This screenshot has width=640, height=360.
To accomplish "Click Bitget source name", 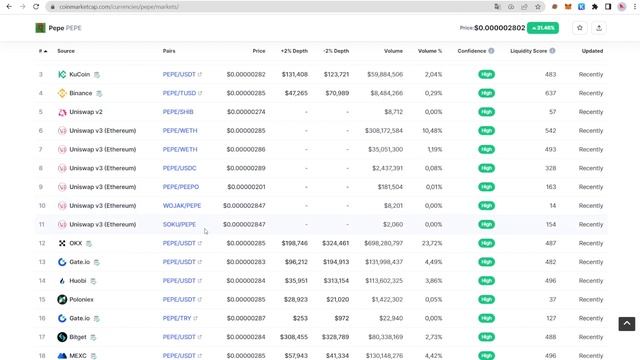I will [x=78, y=337].
